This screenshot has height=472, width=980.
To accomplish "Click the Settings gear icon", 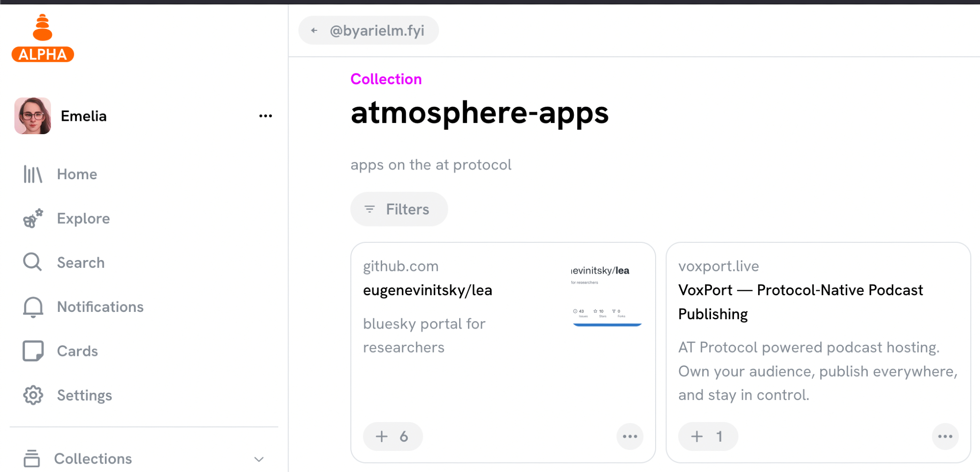I will (33, 395).
